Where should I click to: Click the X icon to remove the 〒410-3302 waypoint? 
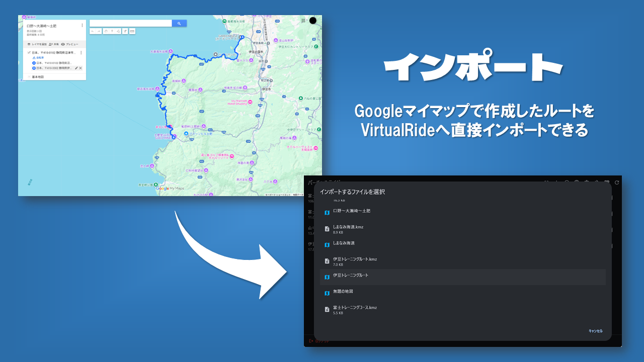80,67
